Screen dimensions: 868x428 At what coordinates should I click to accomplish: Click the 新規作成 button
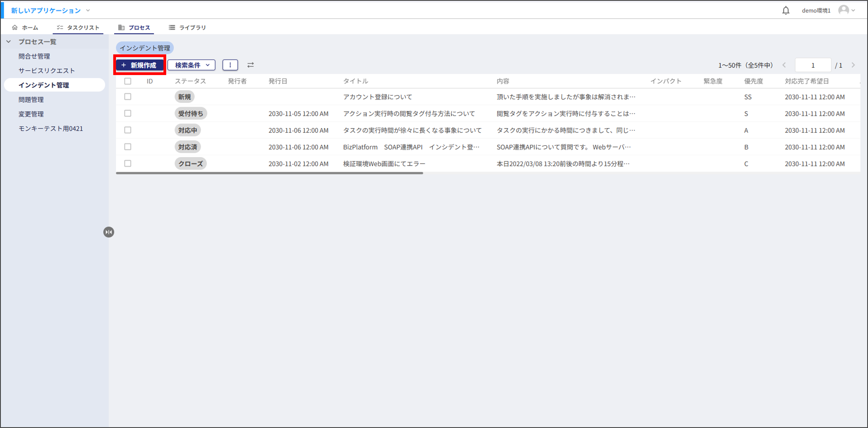(x=139, y=65)
